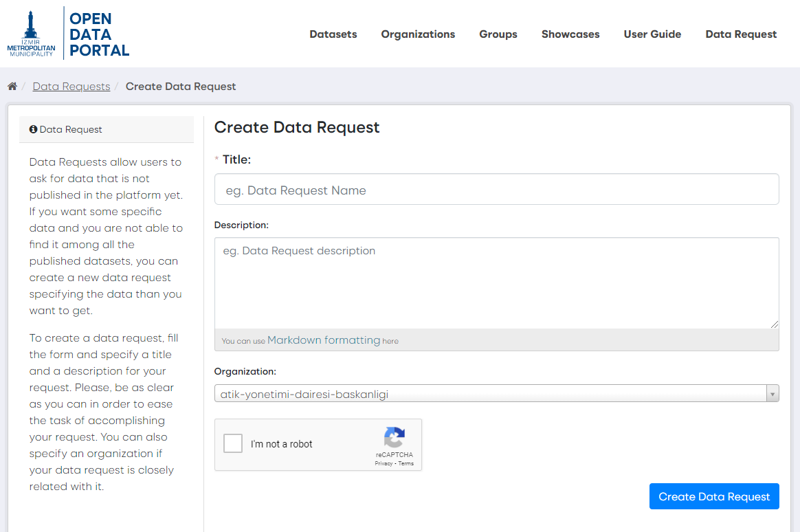Click inside the Description text area
Screen dimensions: 800x532
pyautogui.click(x=496, y=283)
